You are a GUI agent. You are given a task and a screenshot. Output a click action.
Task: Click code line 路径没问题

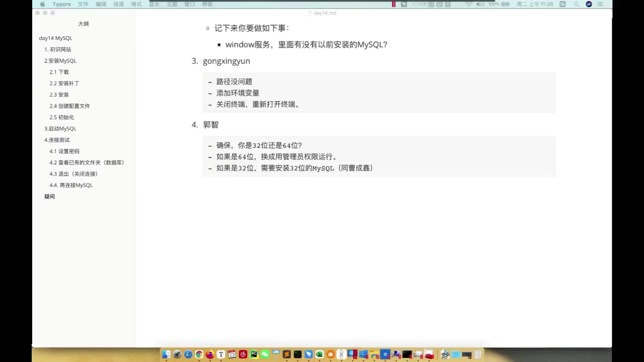[234, 81]
